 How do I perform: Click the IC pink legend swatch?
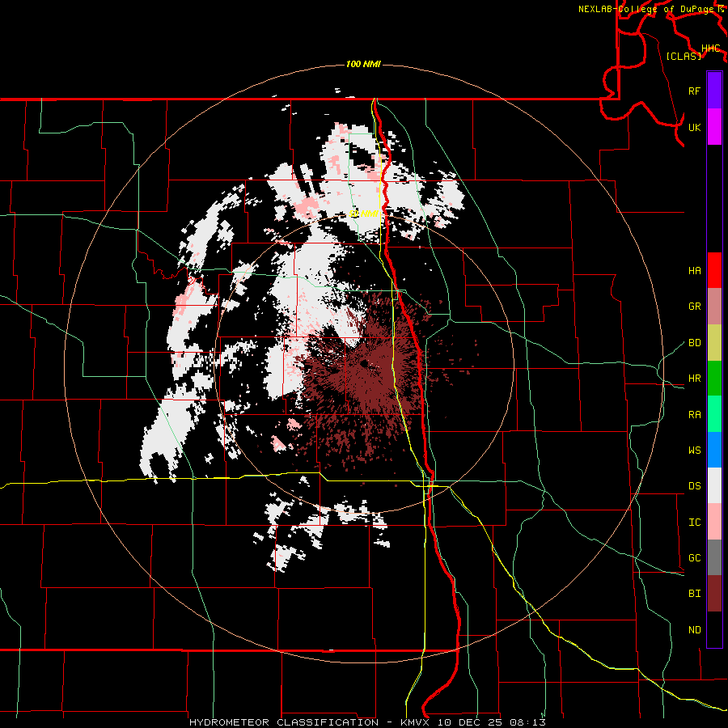pyautogui.click(x=714, y=522)
